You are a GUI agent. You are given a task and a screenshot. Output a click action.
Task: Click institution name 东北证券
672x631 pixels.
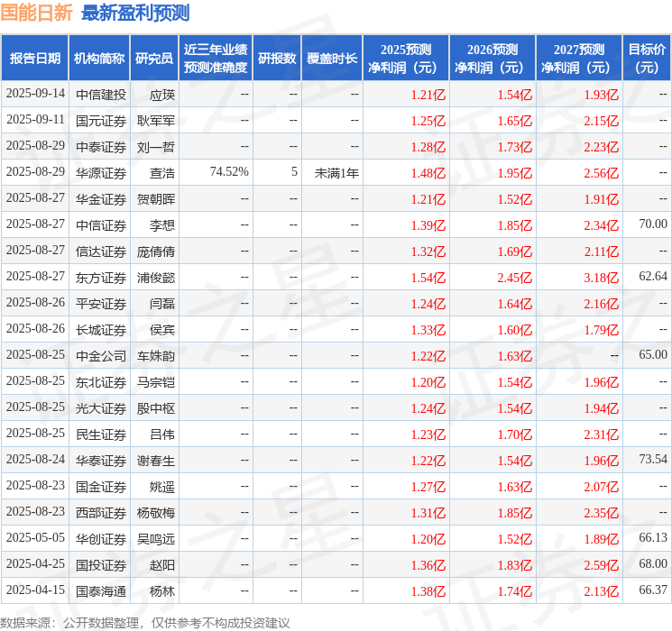coord(101,382)
